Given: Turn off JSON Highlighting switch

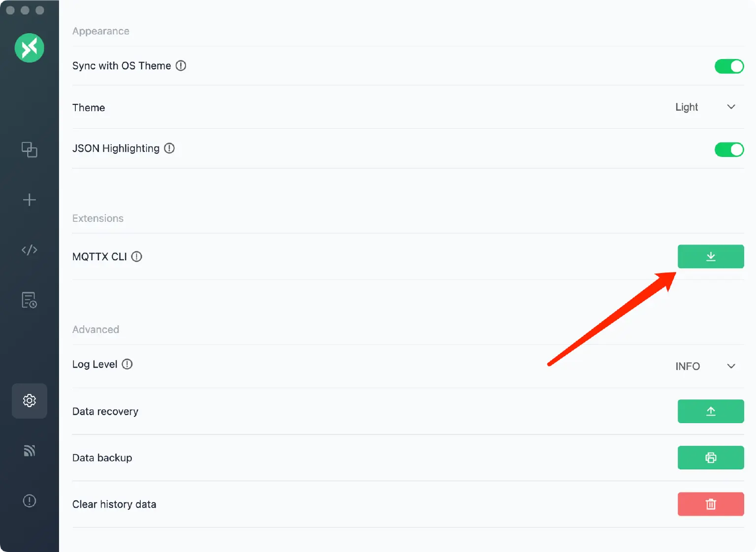Looking at the screenshot, I should [x=729, y=150].
